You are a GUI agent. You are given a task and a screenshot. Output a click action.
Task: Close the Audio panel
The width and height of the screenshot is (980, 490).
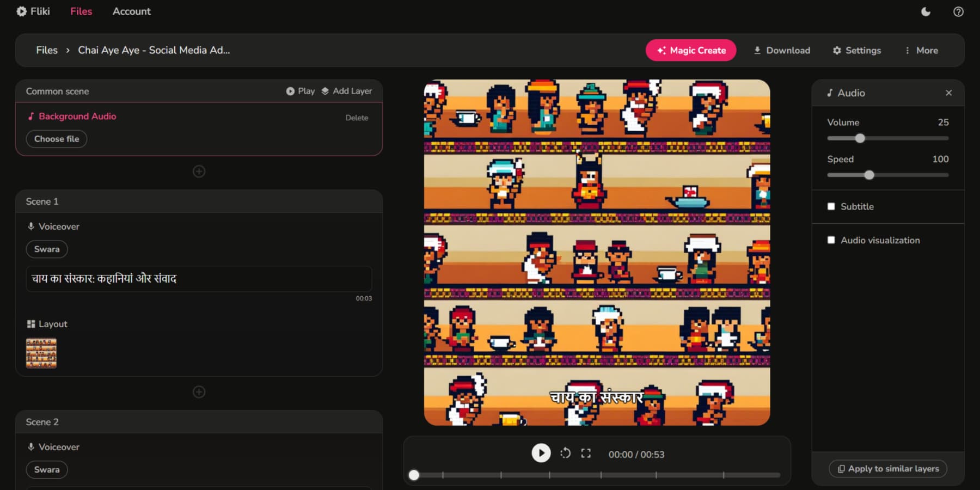pos(948,93)
